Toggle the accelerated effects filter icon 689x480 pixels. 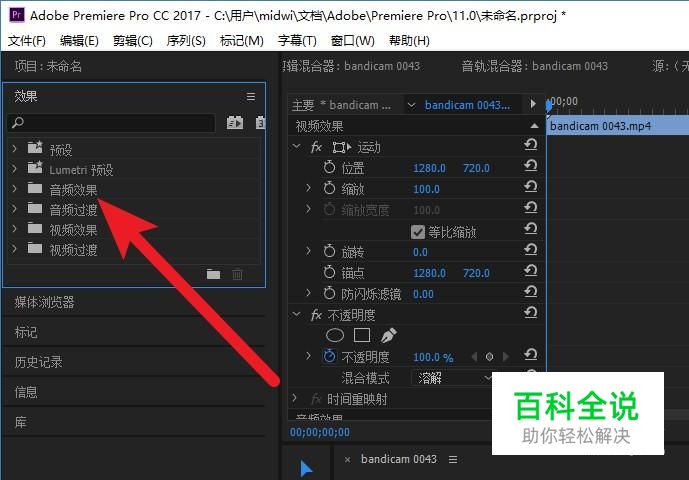coord(235,122)
